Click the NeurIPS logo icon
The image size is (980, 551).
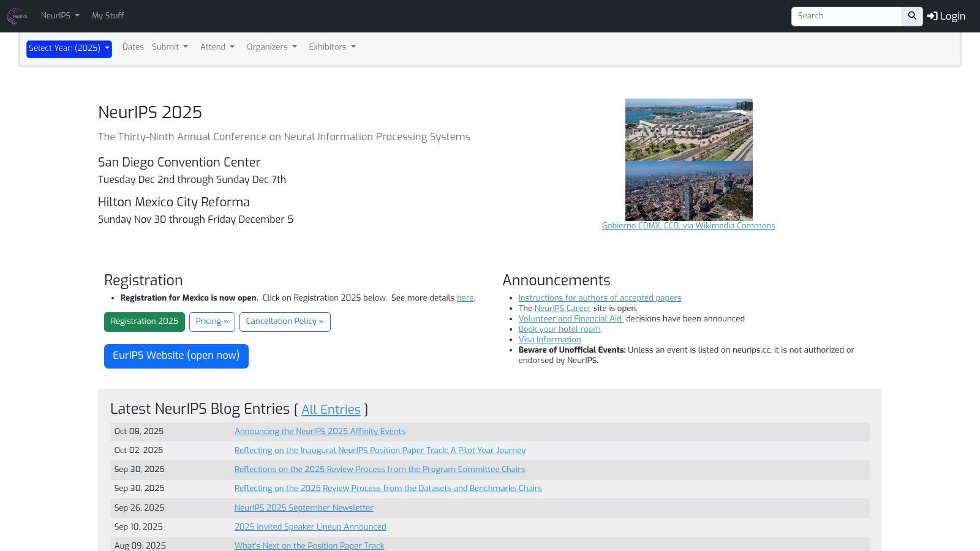[16, 16]
